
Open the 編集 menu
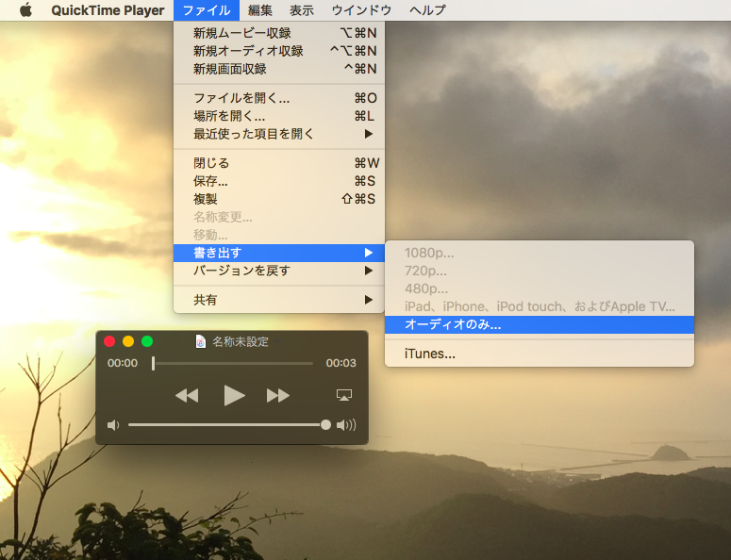260,10
